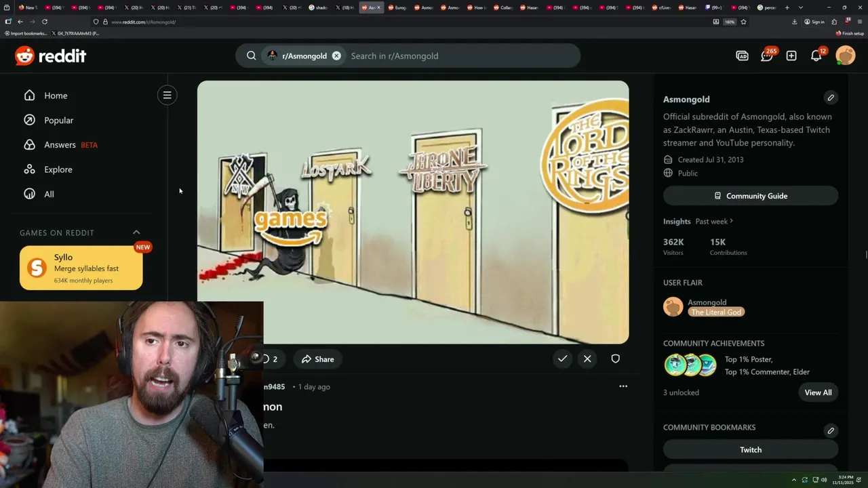Collapse the left navigation sidebar

[x=167, y=95]
